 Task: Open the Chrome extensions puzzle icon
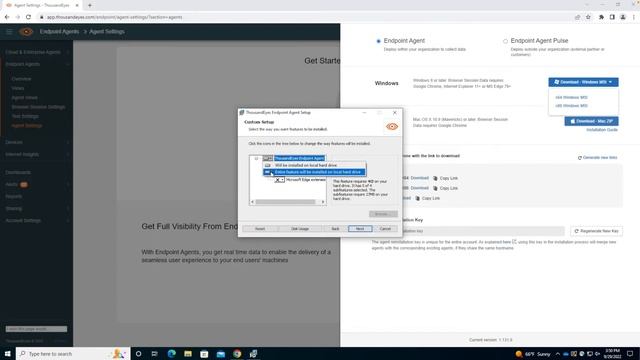pyautogui.click(x=601, y=17)
